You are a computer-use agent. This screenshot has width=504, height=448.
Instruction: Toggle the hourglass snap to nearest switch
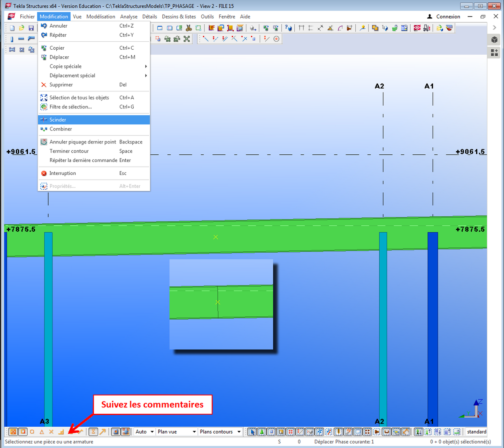pyautogui.click(x=93, y=432)
